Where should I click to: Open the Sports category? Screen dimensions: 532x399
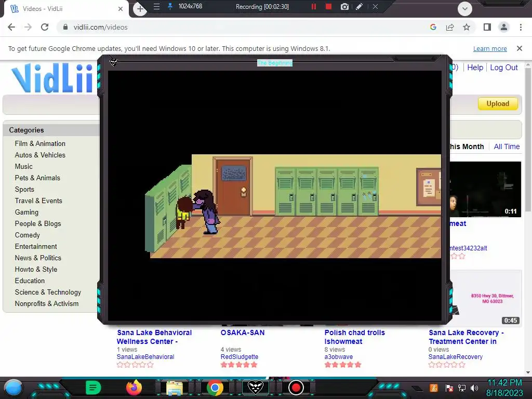click(24, 189)
